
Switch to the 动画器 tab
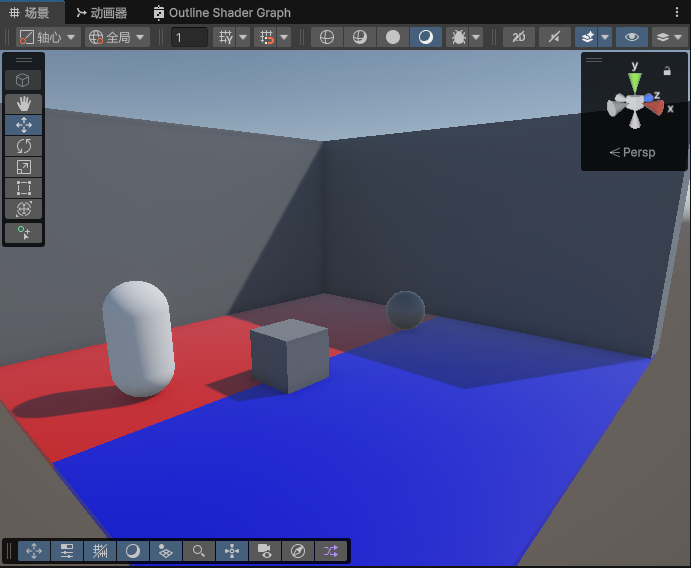[101, 13]
